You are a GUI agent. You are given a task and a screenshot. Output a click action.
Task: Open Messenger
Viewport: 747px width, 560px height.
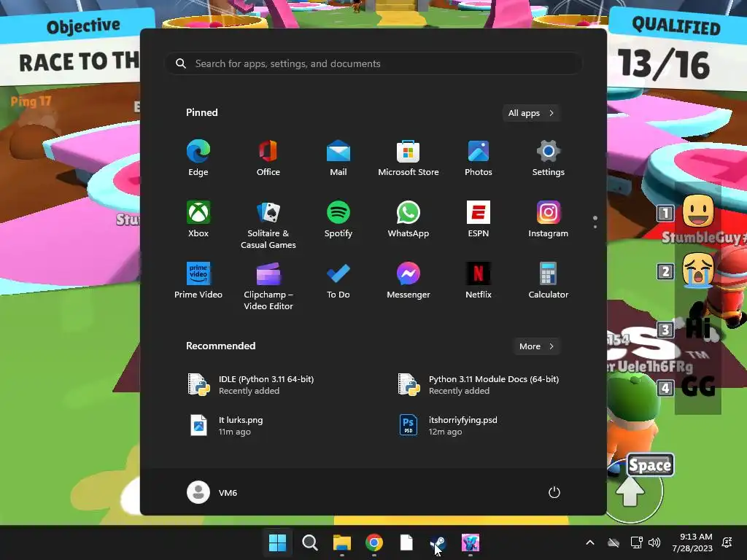click(x=409, y=281)
